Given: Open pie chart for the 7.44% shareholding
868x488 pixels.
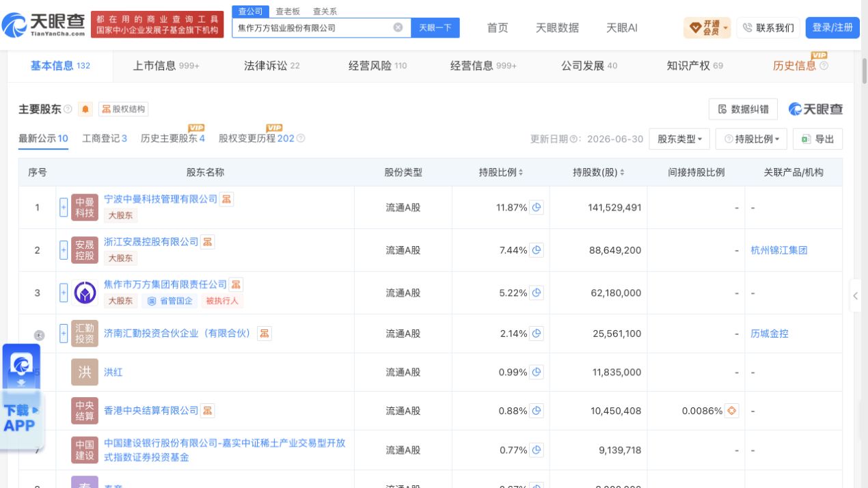Looking at the screenshot, I should point(537,250).
